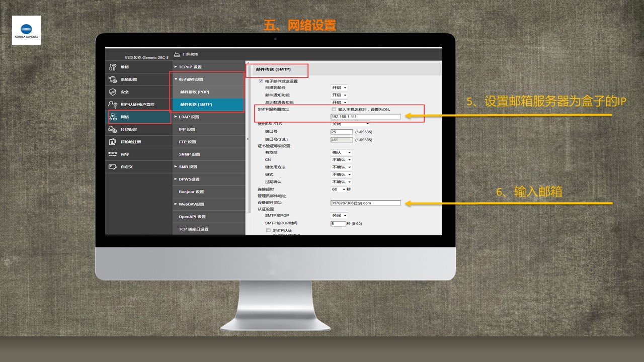Click the 向导 wizard icon
Screen dimensions: 644x362
pos(113,154)
